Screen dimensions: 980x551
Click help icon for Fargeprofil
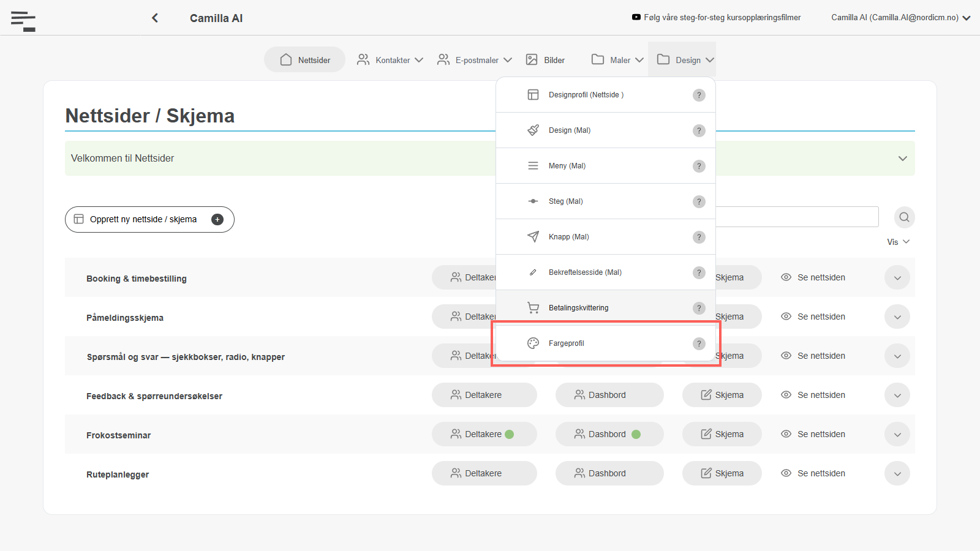click(699, 343)
